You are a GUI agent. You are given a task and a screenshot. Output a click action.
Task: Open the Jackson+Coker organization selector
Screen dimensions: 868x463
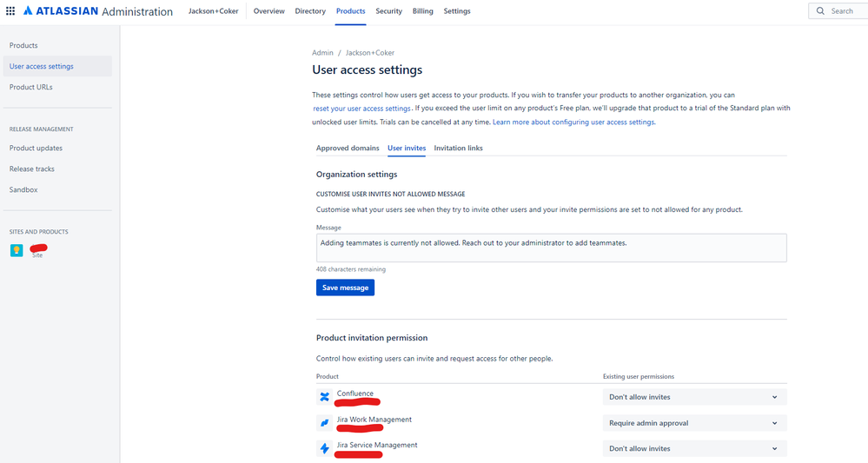coord(213,11)
